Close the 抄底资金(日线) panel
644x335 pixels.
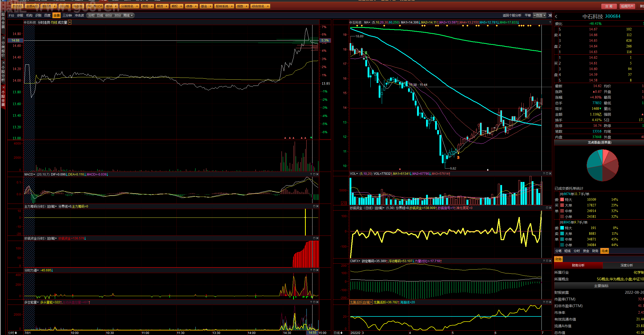click(x=550, y=208)
